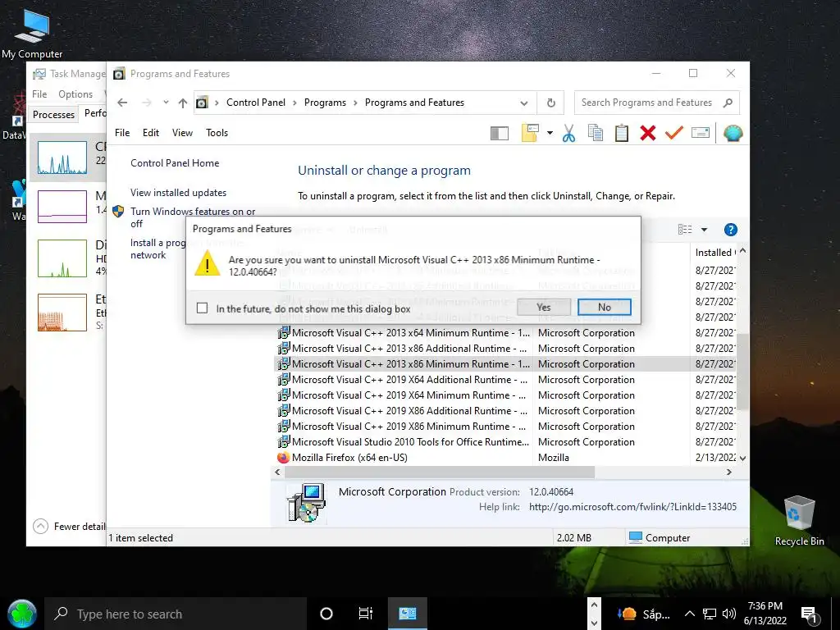
Task: Open View installed updates link
Action: tap(178, 192)
